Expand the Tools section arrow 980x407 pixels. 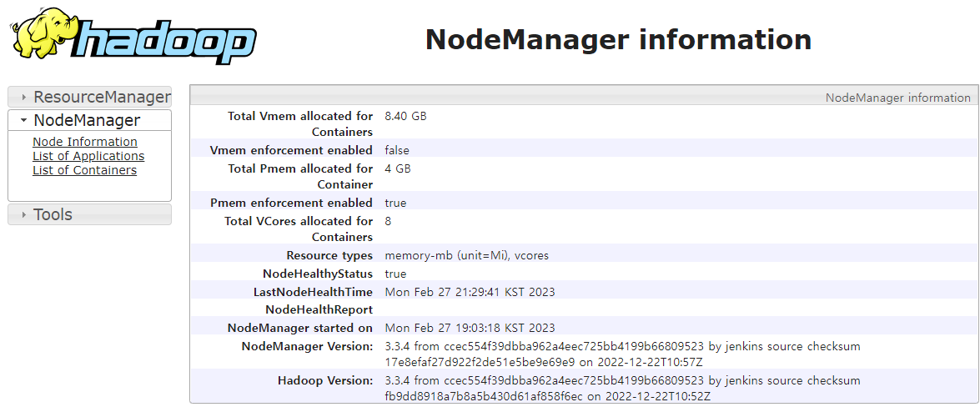(23, 215)
